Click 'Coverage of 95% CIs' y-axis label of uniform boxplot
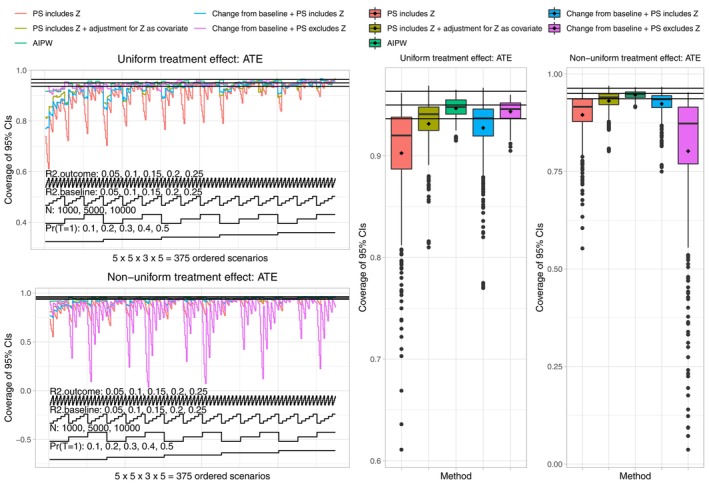Screen dimensions: 709x486 362,268
